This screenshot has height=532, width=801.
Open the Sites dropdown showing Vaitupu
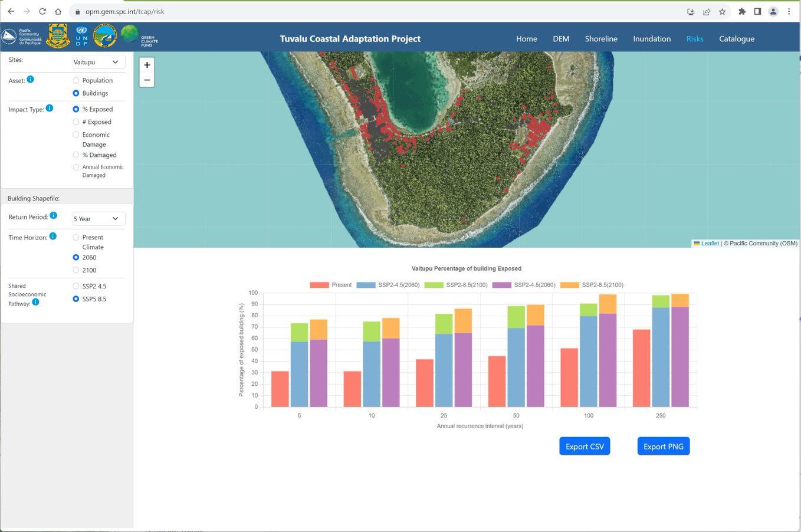[x=98, y=62]
